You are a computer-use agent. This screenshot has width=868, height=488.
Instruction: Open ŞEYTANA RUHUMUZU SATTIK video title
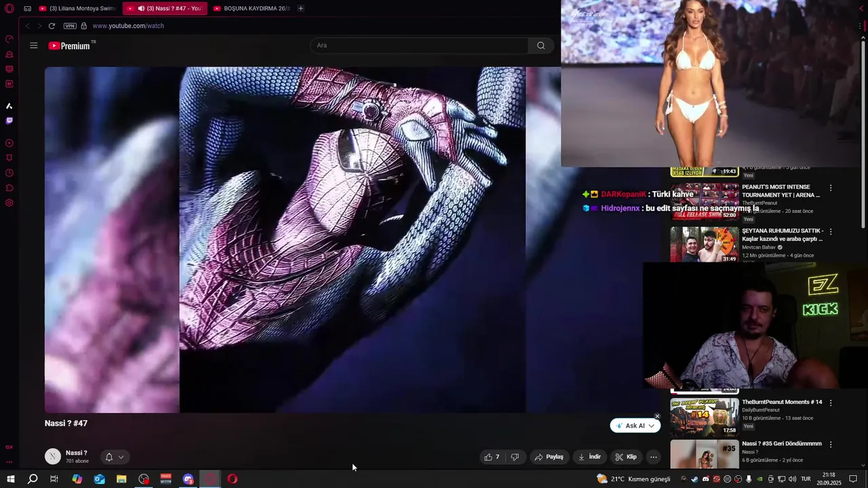pyautogui.click(x=783, y=235)
